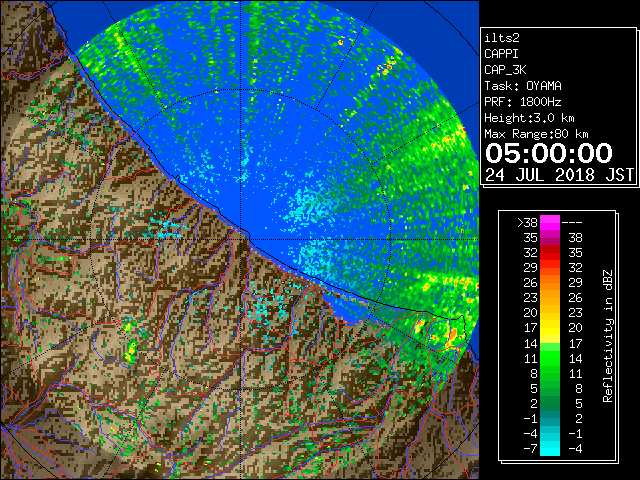Viewport: 640px width, 480px height.
Task: Click the 'Height:3.0 km' text
Action: coord(529,118)
